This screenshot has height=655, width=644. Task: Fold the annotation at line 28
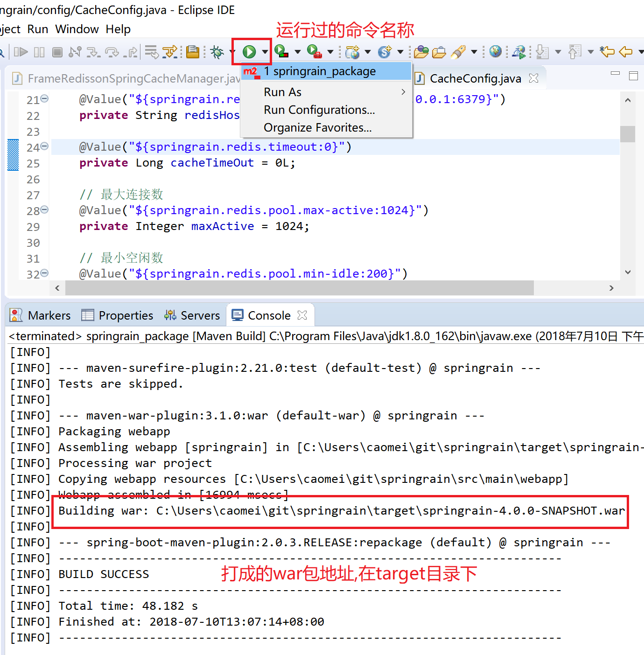[45, 210]
